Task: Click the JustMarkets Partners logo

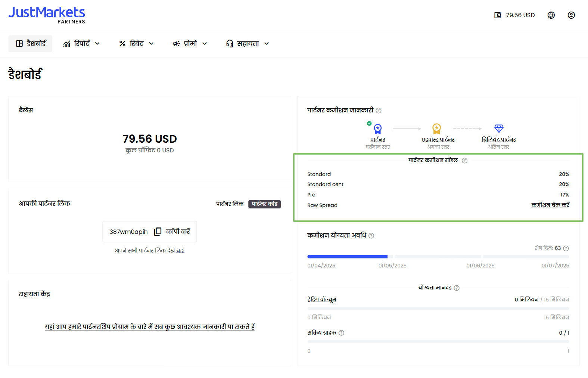Action: click(47, 15)
